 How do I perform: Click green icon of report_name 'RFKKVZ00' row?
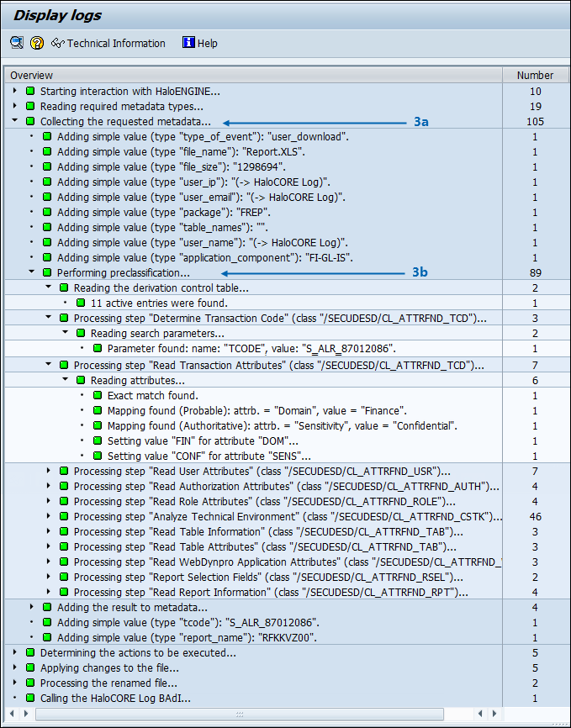47,637
